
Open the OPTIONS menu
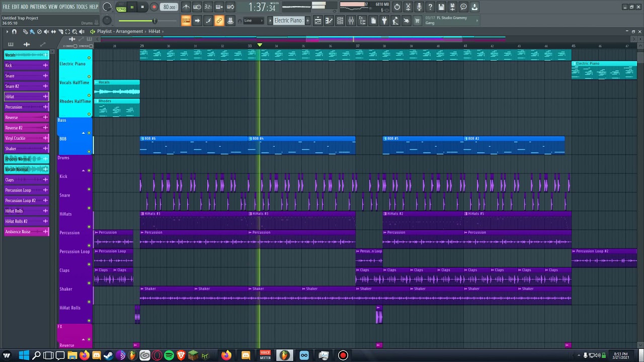67,7
